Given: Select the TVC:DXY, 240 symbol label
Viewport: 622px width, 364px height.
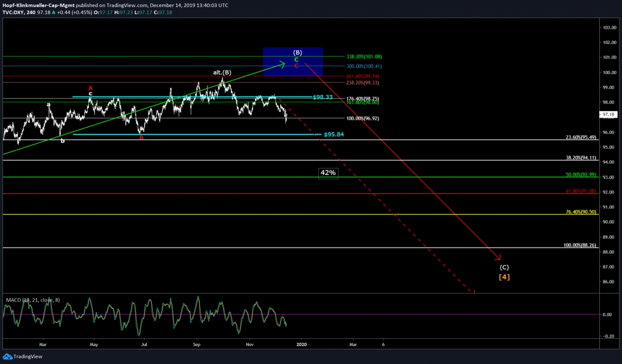Looking at the screenshot, I should pyautogui.click(x=19, y=13).
